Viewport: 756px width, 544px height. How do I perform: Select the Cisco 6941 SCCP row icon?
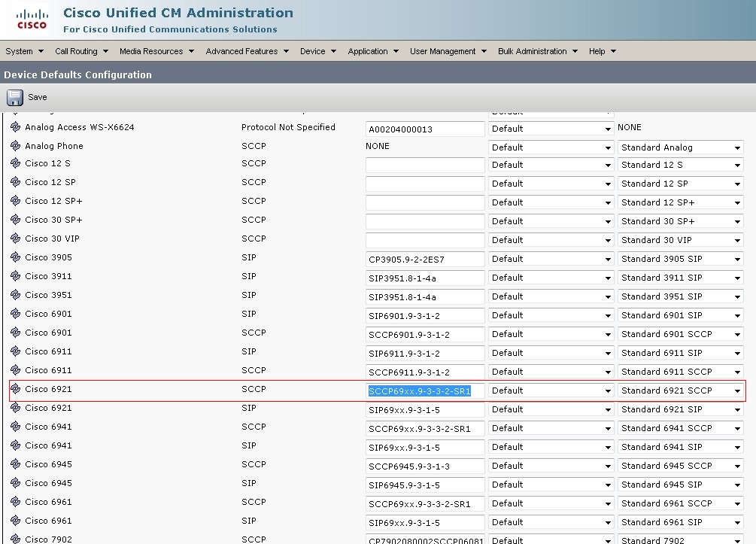16,427
